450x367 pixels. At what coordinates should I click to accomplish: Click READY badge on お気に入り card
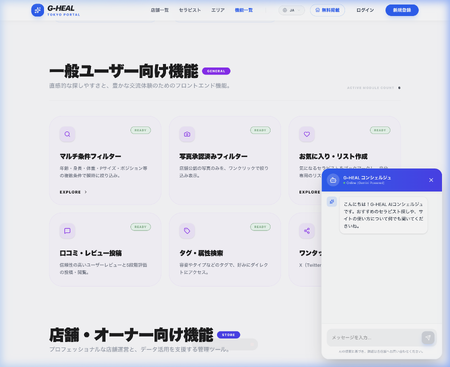click(x=380, y=130)
